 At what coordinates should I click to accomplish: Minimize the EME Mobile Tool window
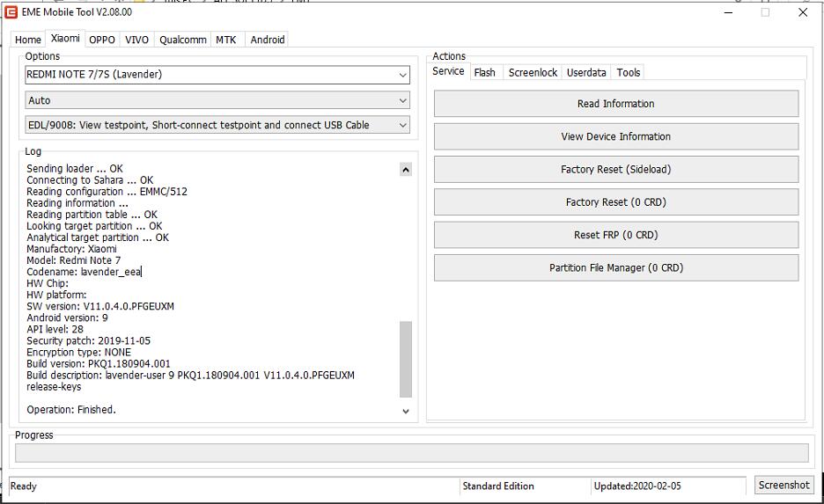pos(728,12)
